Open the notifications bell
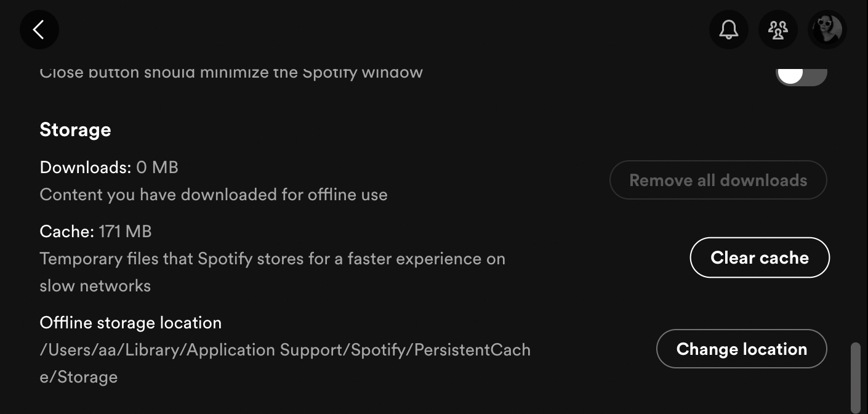Screen dimensions: 868x414 click(x=729, y=30)
